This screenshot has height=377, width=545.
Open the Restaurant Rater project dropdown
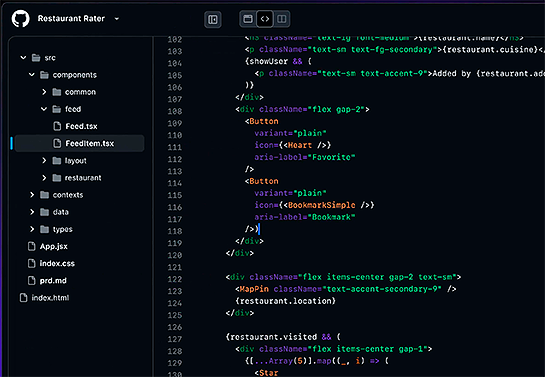(116, 19)
